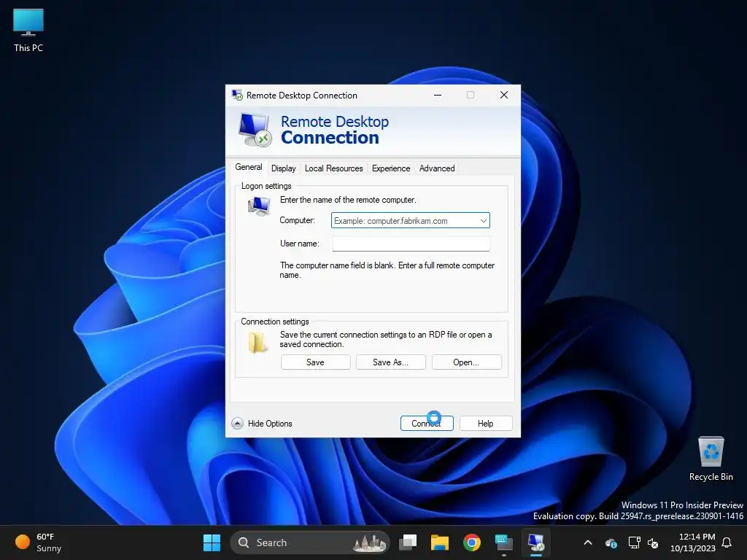
Task: Click the 'Enter the name of the remote computer.' text
Action: click(348, 200)
